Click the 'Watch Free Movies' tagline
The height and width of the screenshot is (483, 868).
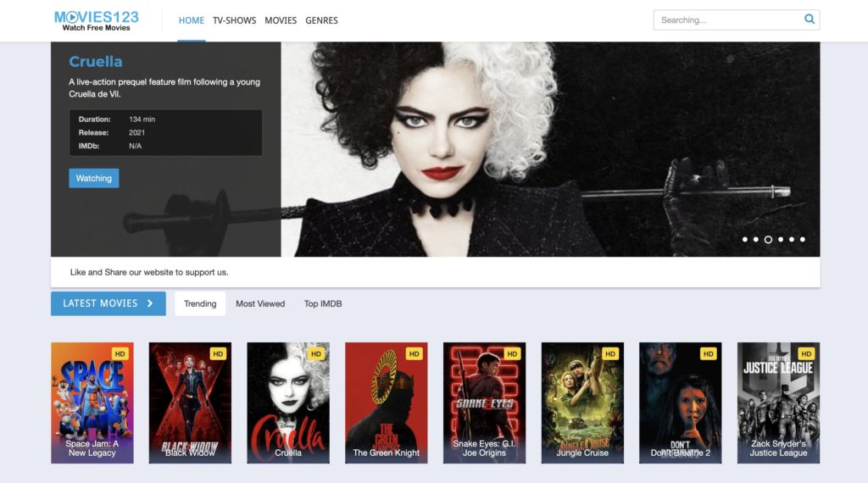click(x=97, y=28)
